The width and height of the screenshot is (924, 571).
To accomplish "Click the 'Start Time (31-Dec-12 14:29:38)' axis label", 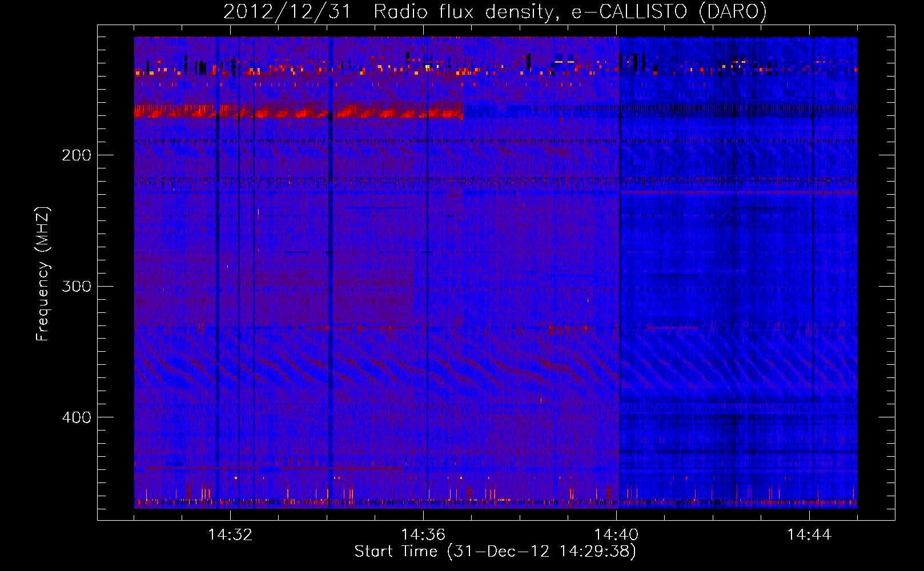I will tap(495, 551).
